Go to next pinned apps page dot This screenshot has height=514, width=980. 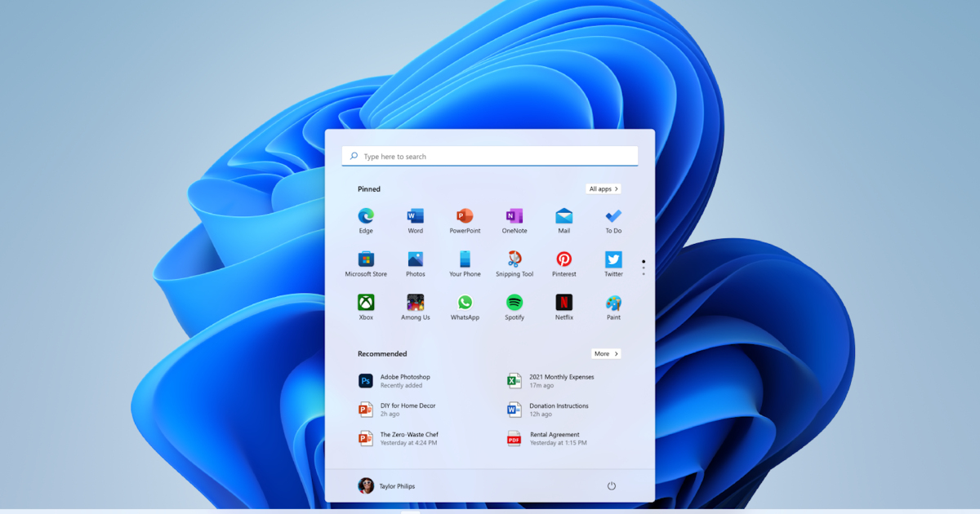pyautogui.click(x=644, y=268)
